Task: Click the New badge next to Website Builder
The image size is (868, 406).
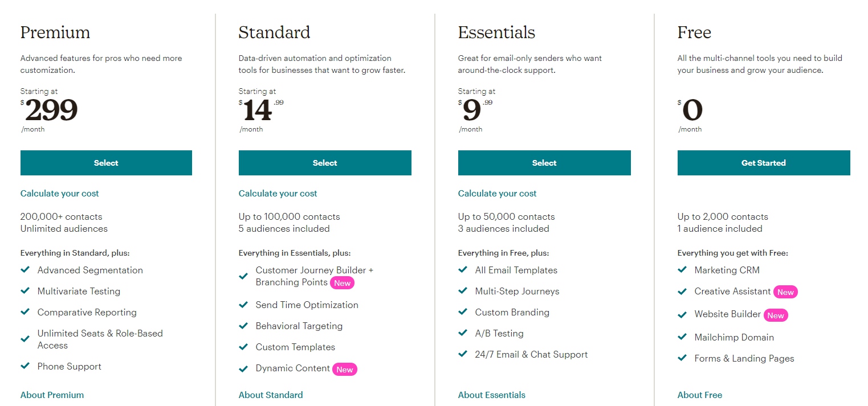Action: tap(776, 315)
